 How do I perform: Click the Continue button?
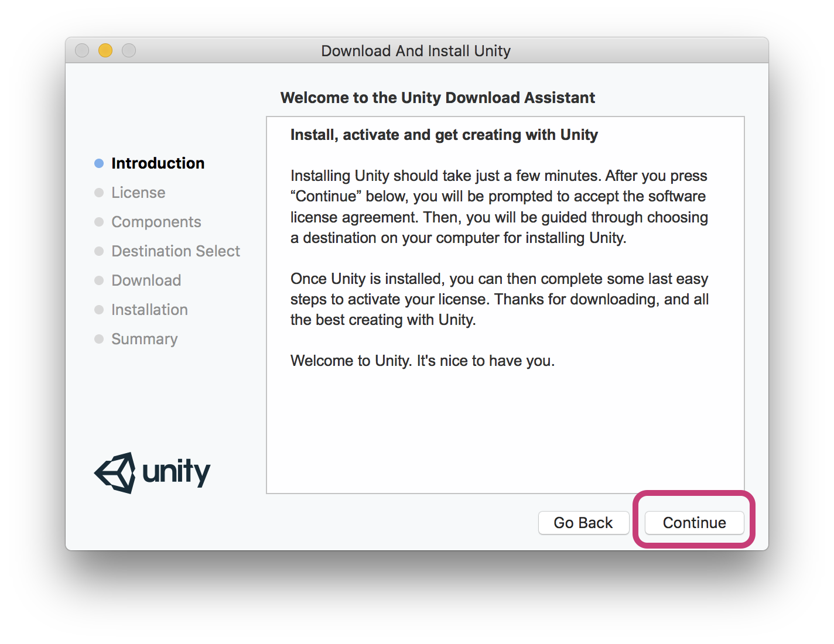[694, 522]
